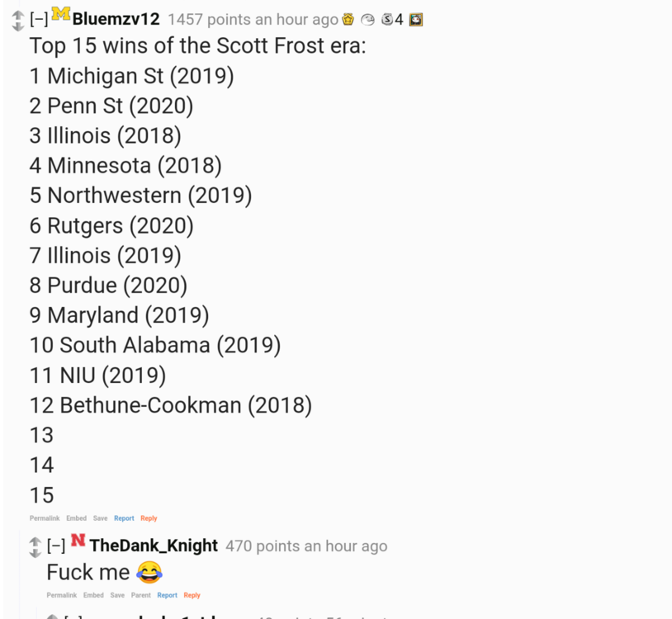Upvote Bluemzv12's comment
Screen dimensions: 672x619
[17, 15]
